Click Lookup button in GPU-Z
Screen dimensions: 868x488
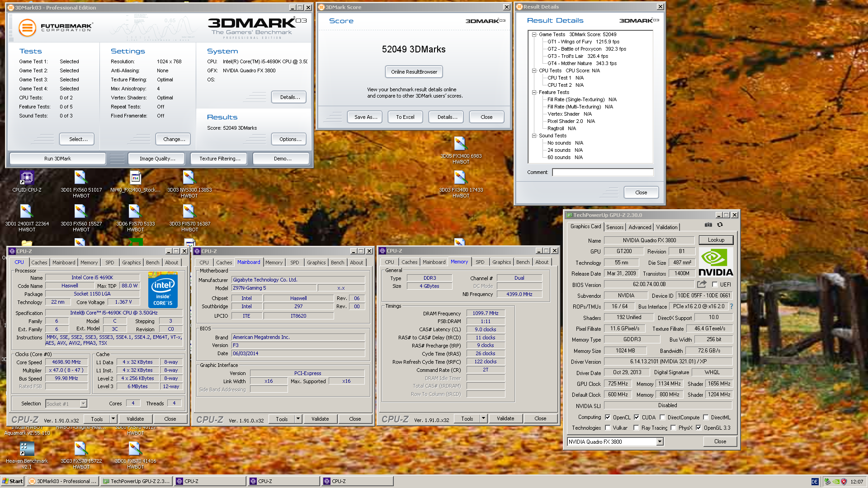coord(716,240)
